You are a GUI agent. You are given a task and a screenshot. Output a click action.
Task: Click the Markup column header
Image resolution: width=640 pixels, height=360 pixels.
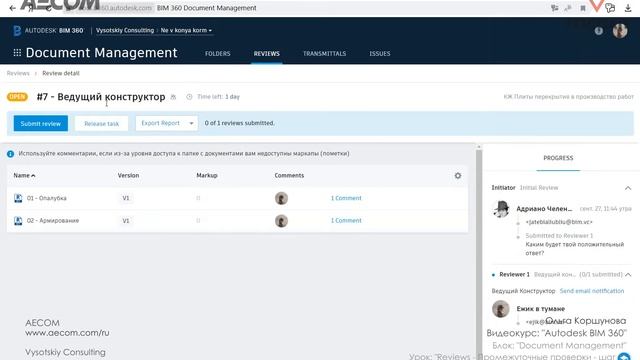207,176
